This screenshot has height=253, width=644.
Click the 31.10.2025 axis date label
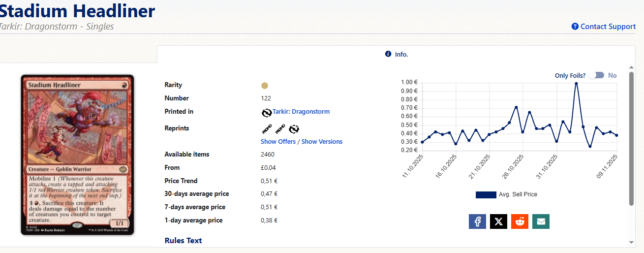(x=547, y=166)
